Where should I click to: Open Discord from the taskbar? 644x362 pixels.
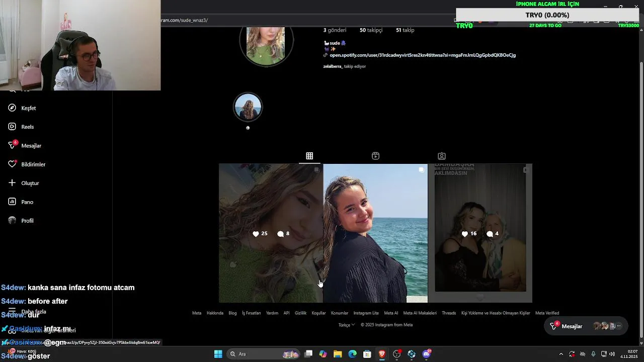(427, 354)
